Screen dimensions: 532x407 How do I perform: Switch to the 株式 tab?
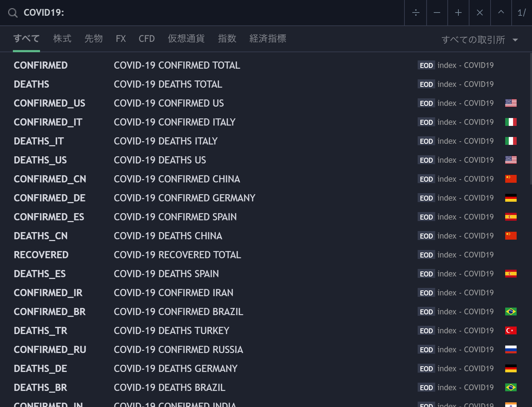(62, 39)
